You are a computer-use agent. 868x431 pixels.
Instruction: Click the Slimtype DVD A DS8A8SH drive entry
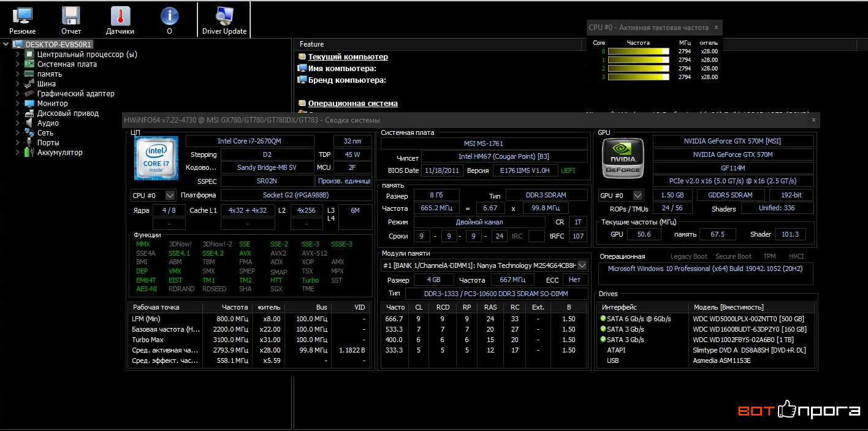point(749,350)
